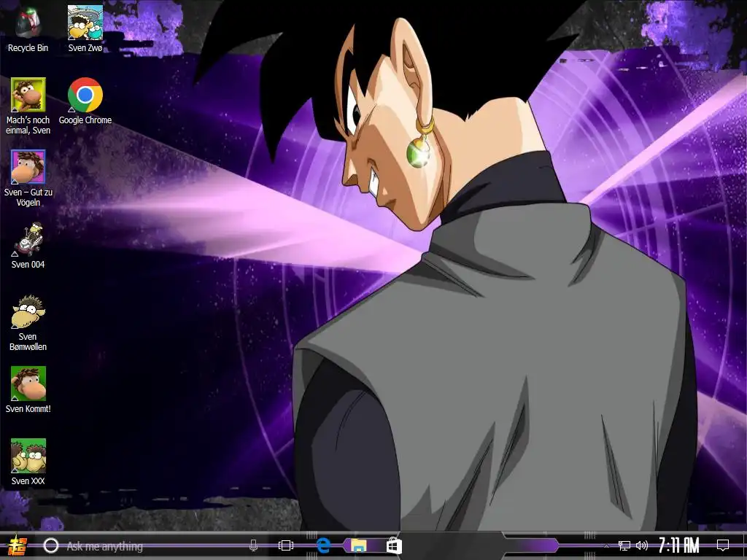Screen dimensions: 747x560
Task: Open the network status tray icon
Action: (x=624, y=545)
